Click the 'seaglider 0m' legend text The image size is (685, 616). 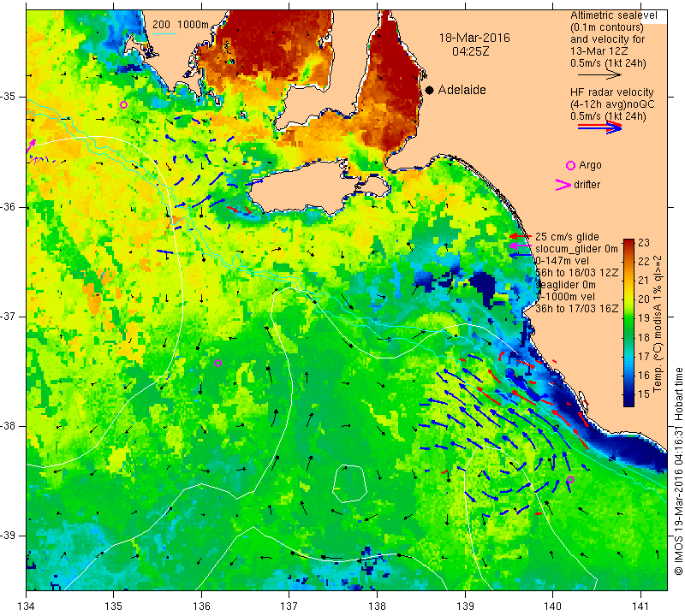click(x=565, y=285)
